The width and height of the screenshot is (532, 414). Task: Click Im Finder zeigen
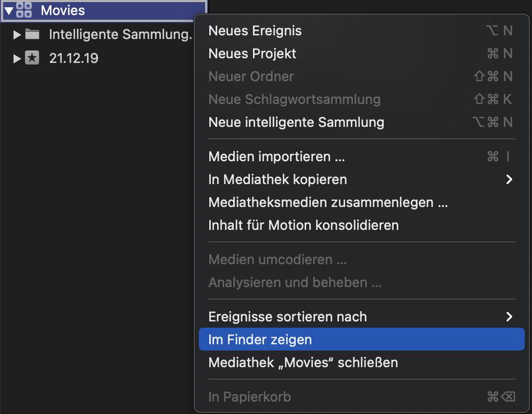(x=260, y=340)
